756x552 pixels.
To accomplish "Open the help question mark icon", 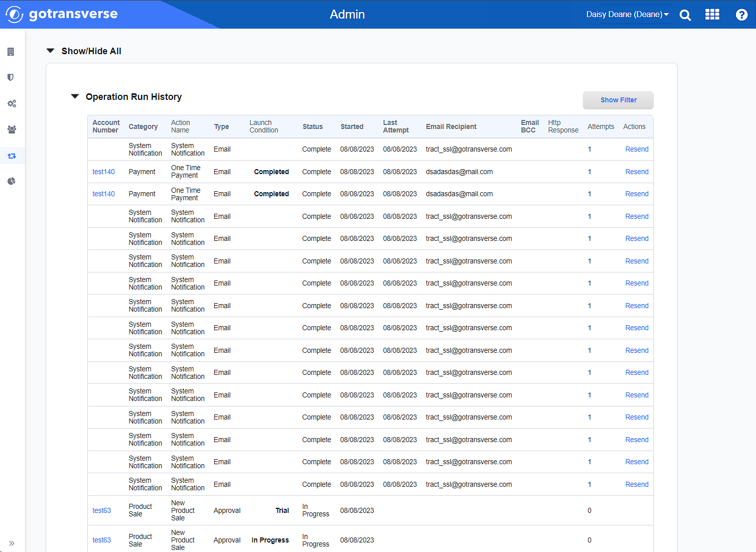I will pos(741,15).
